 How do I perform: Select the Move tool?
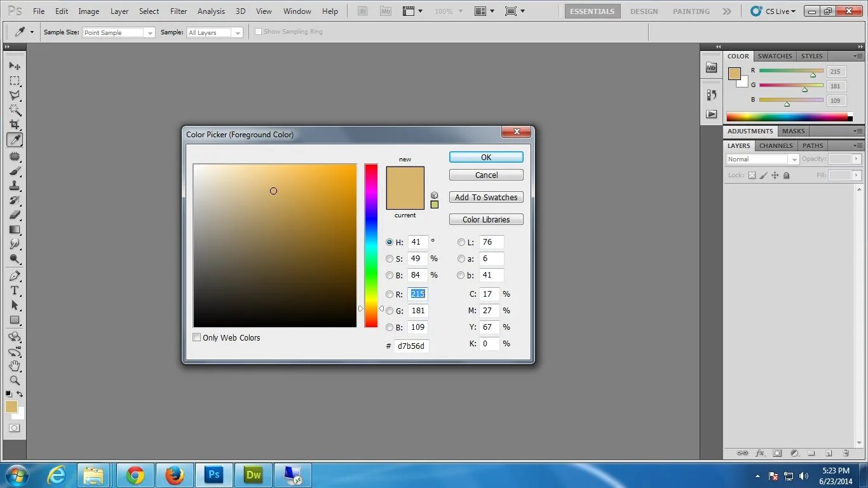coord(15,66)
